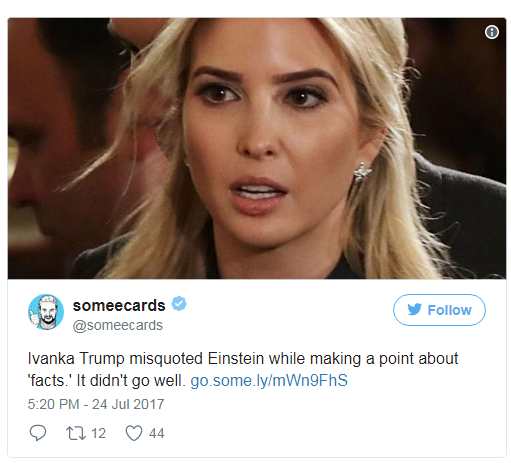Click the text "It didn't go well."
This screenshot has width=511, height=463.
click(x=131, y=381)
